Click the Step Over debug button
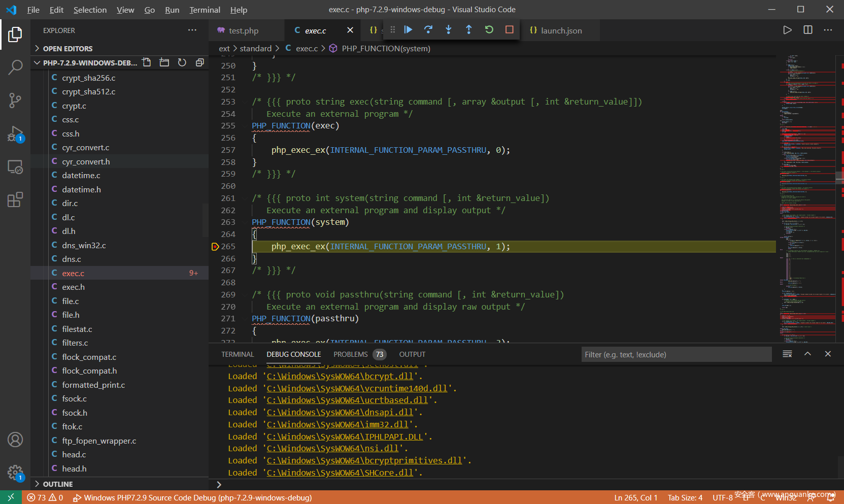This screenshot has height=504, width=844. click(428, 30)
